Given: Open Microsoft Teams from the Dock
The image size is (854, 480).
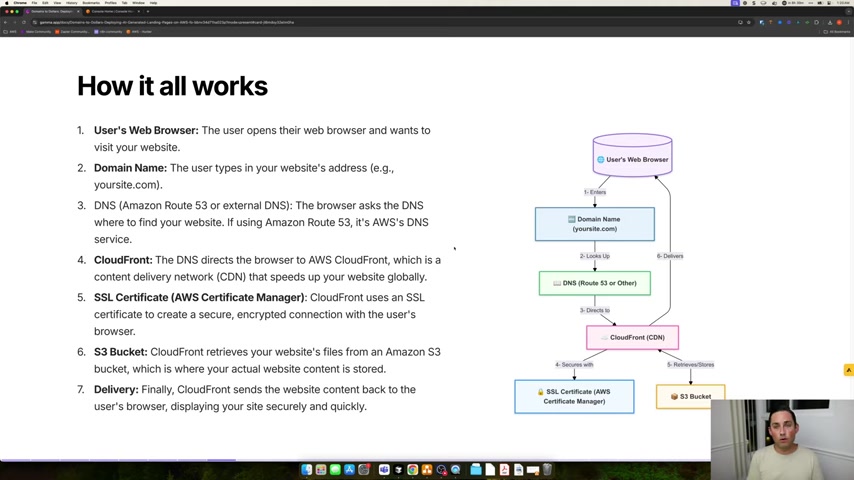Looking at the screenshot, I should click(x=384, y=470).
